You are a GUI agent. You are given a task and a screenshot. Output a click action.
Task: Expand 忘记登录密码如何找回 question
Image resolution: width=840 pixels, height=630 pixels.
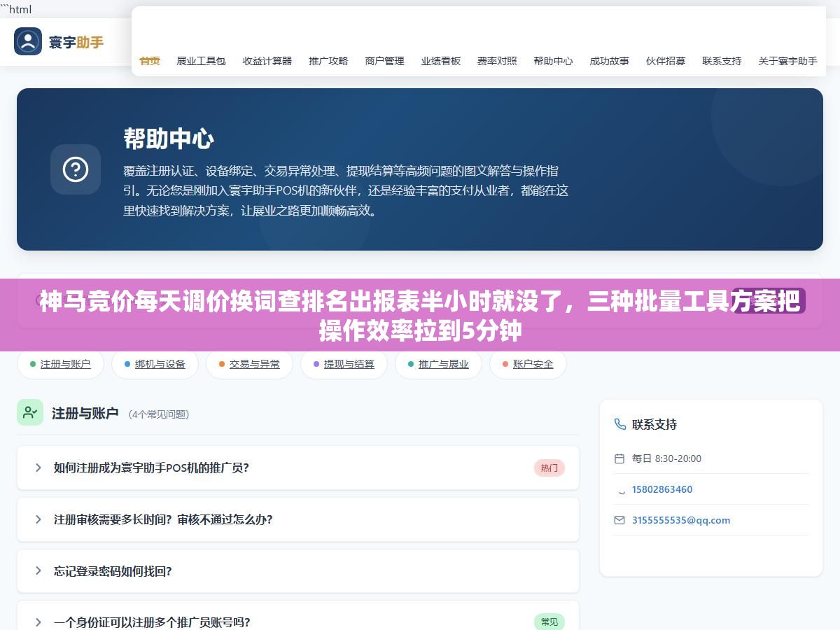[298, 571]
